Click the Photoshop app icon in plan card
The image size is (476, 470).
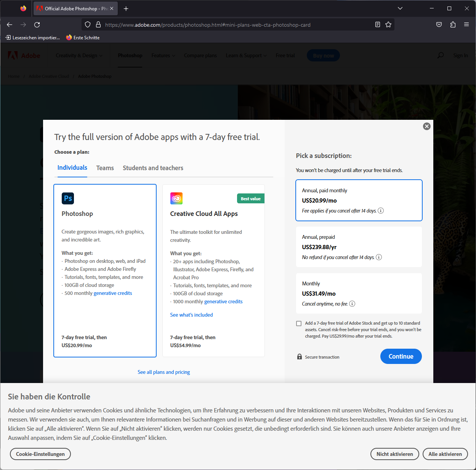[x=68, y=198]
